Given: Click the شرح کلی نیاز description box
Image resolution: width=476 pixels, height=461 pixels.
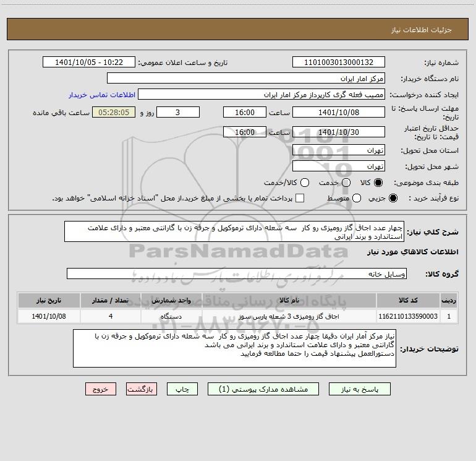Looking at the screenshot, I should tap(234, 231).
